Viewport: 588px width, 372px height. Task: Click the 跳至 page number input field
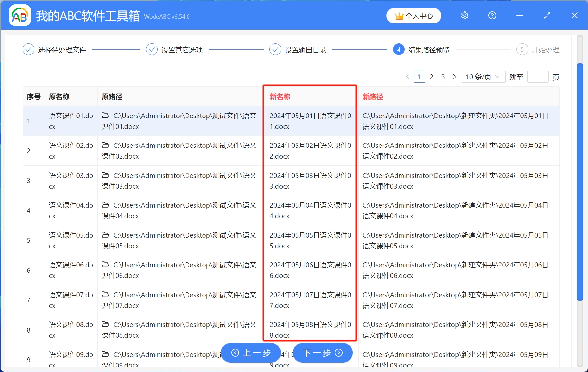click(538, 77)
